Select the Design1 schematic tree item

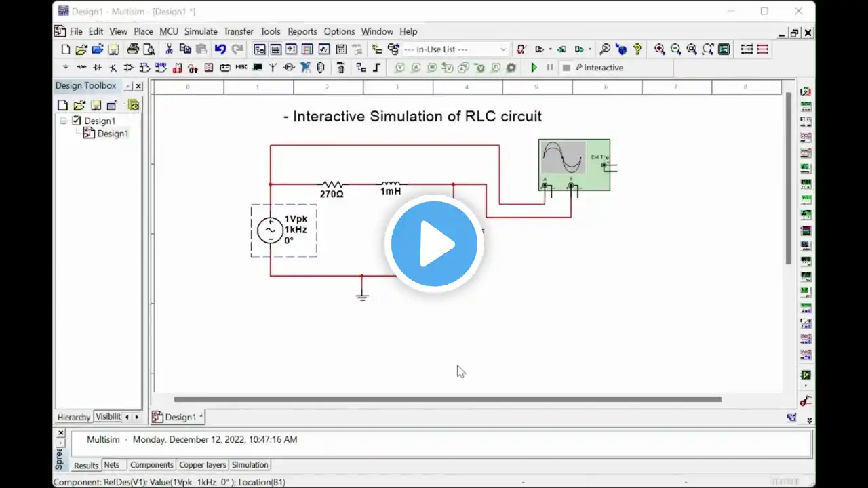coord(106,134)
